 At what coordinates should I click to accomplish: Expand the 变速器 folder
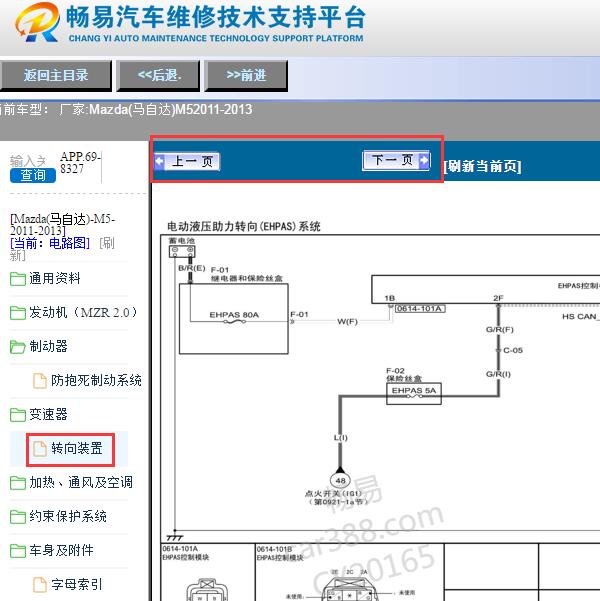(x=49, y=414)
